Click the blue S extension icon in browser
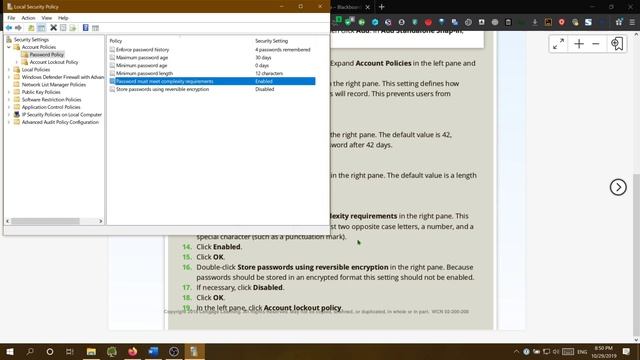 [x=588, y=22]
